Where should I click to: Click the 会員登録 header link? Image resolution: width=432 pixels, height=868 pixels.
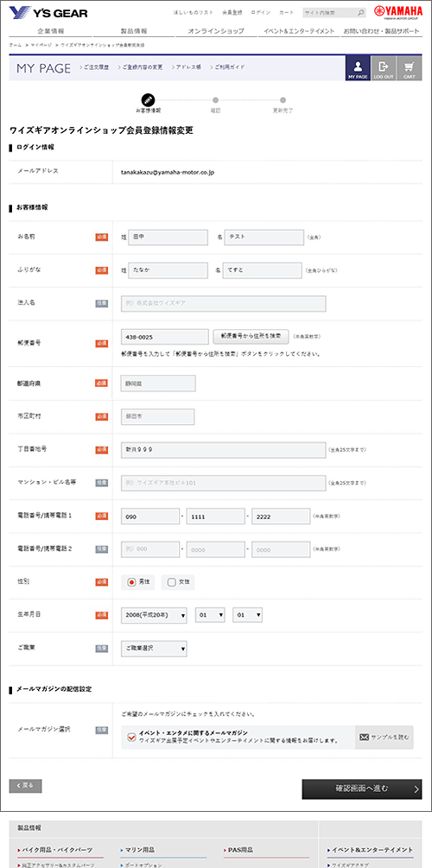(x=232, y=12)
